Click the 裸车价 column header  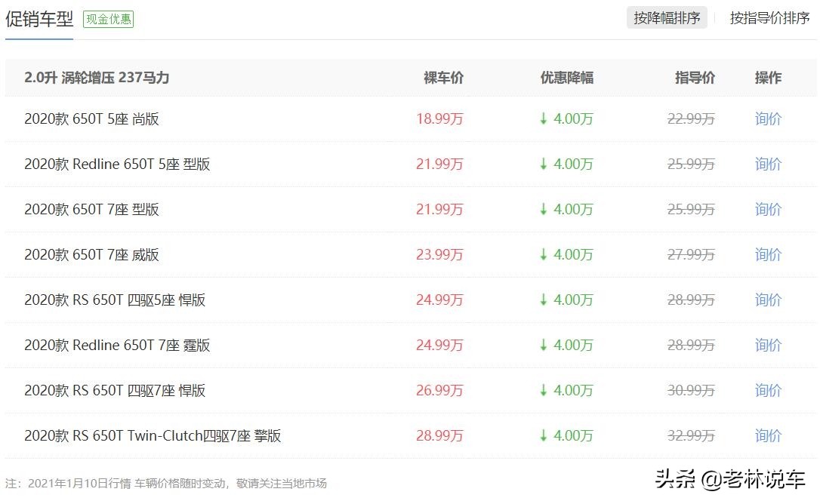[443, 78]
